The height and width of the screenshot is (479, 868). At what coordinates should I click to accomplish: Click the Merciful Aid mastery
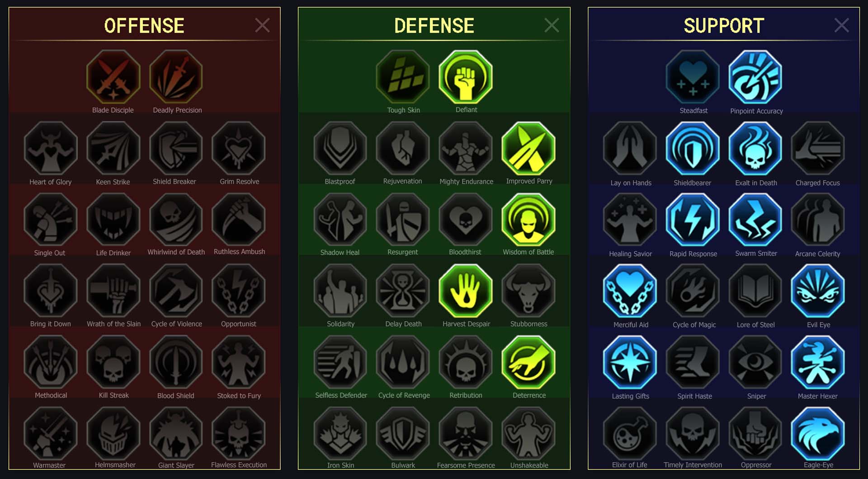tap(630, 291)
